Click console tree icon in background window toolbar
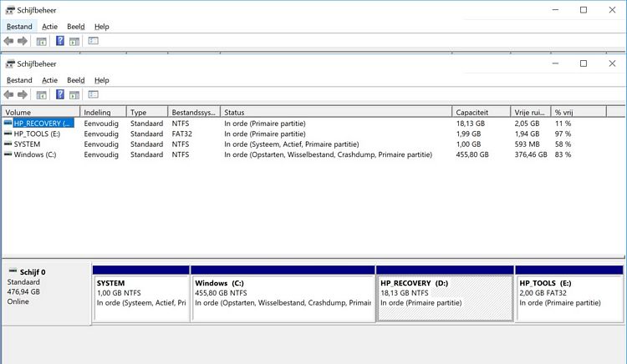The width and height of the screenshot is (627, 364). (x=41, y=41)
